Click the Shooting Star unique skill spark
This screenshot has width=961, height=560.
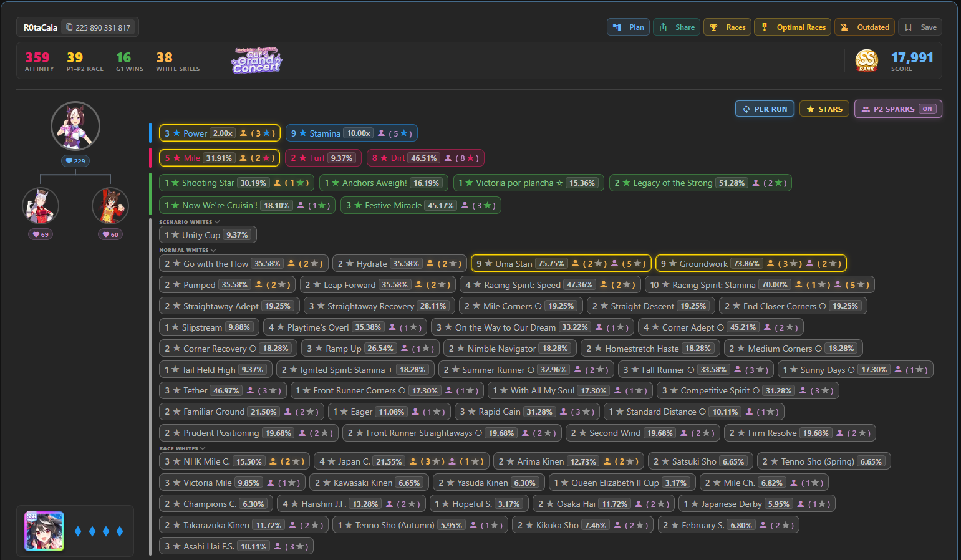(236, 183)
